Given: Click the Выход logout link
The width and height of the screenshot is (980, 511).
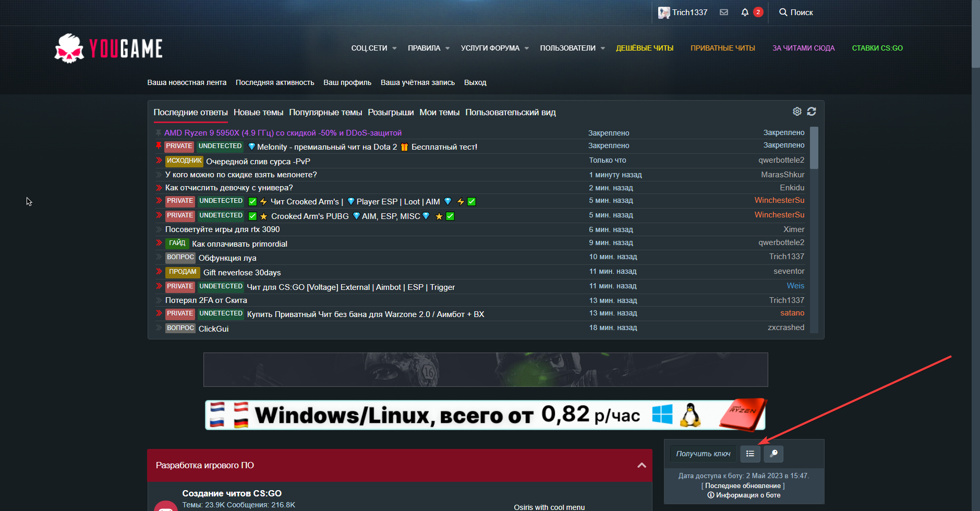Looking at the screenshot, I should (x=475, y=82).
